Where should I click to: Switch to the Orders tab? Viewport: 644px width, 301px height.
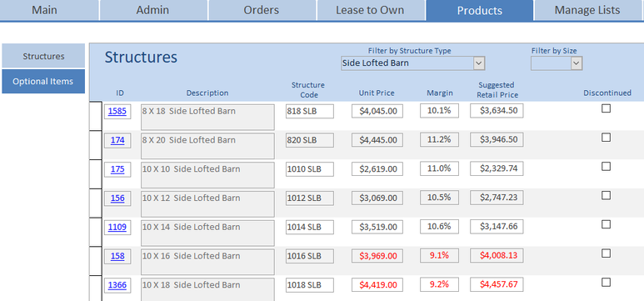point(262,10)
